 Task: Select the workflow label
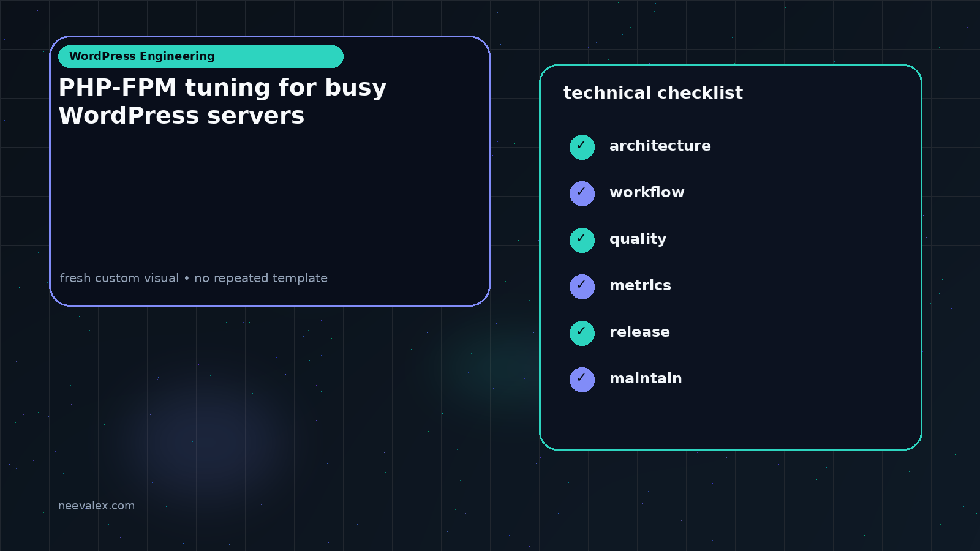tap(647, 192)
